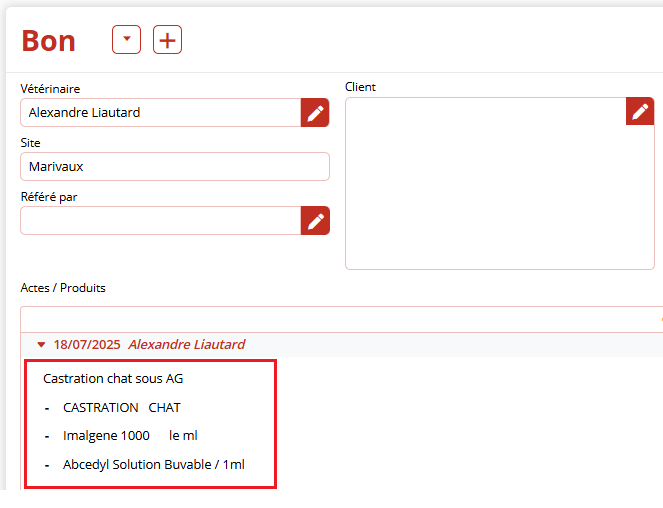Collapse the 18/07/2025 Alexandre Liautard group
The width and height of the screenshot is (663, 508).
pos(41,345)
